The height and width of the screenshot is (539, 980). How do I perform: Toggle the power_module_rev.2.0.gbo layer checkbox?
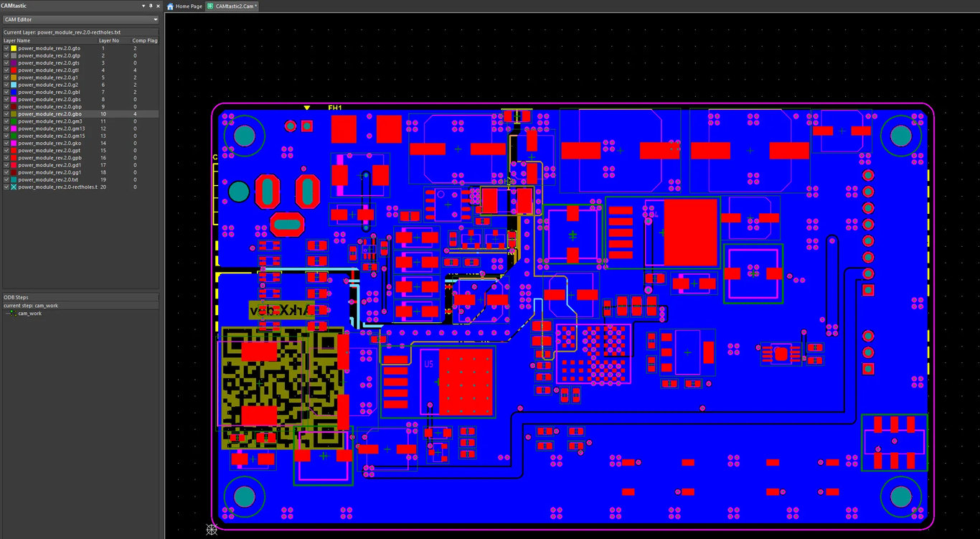[6, 114]
